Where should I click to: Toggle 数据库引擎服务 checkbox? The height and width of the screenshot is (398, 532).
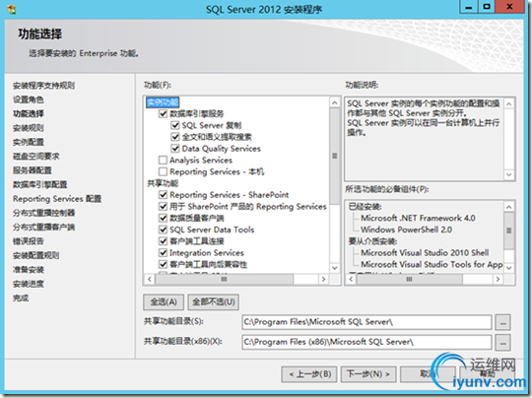(164, 113)
